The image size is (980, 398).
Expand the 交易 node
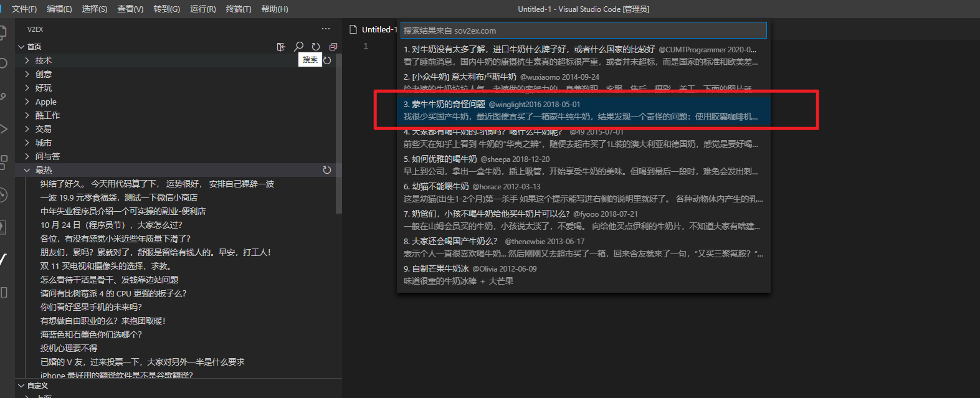[x=27, y=129]
